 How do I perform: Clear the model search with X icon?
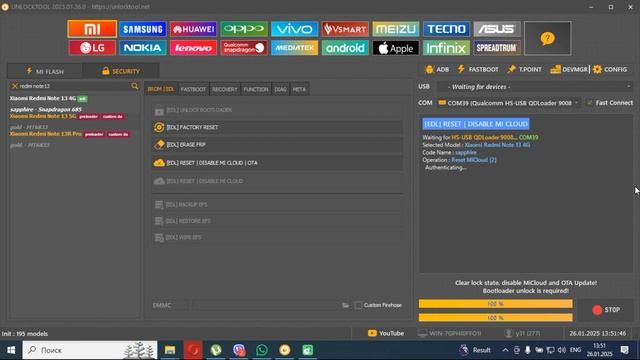click(15, 86)
